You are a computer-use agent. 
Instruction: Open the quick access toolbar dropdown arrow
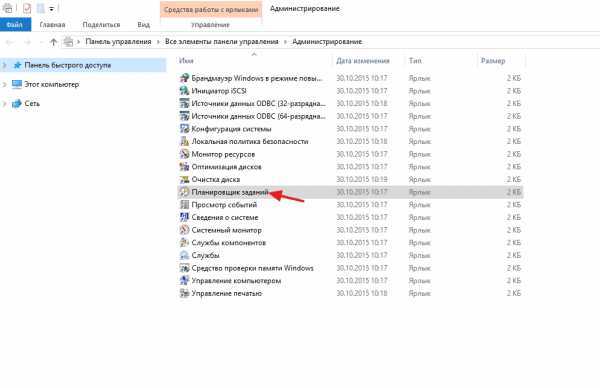52,8
